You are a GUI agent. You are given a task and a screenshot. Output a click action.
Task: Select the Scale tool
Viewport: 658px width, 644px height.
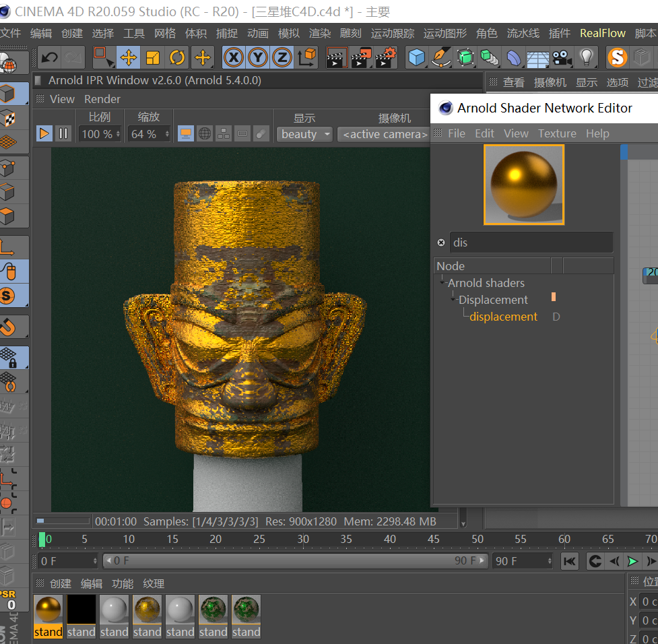point(152,59)
